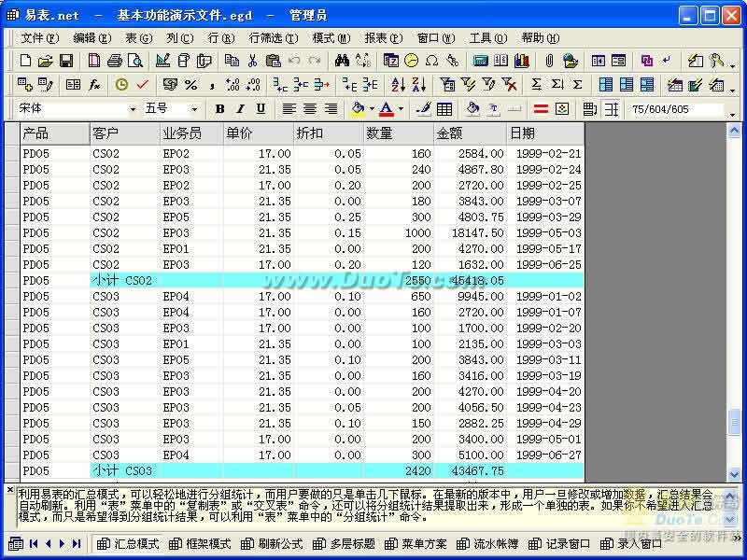Go to the first sheet tab with the arrow
Viewport: 747px width, 560px height.
click(34, 543)
